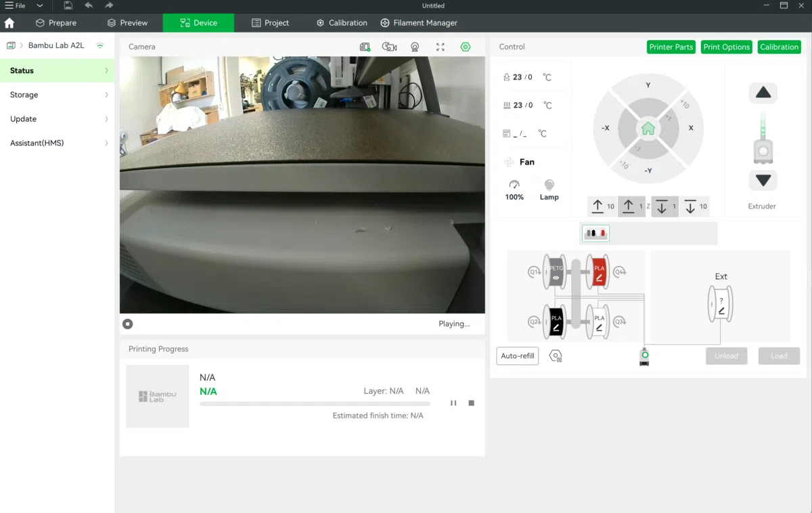Stop the print with stop icon
The image size is (812, 513).
coord(472,403)
